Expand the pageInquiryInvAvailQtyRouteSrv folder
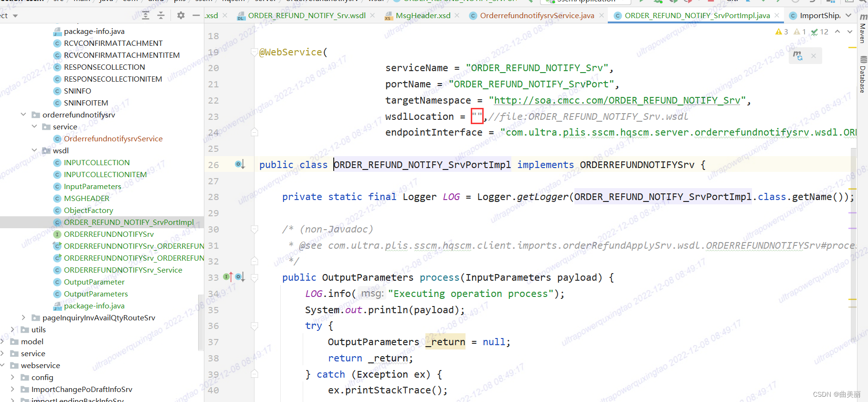Image resolution: width=868 pixels, height=402 pixels. pos(23,317)
